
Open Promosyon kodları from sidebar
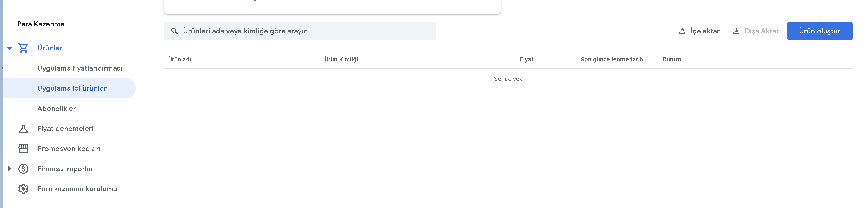click(x=69, y=149)
